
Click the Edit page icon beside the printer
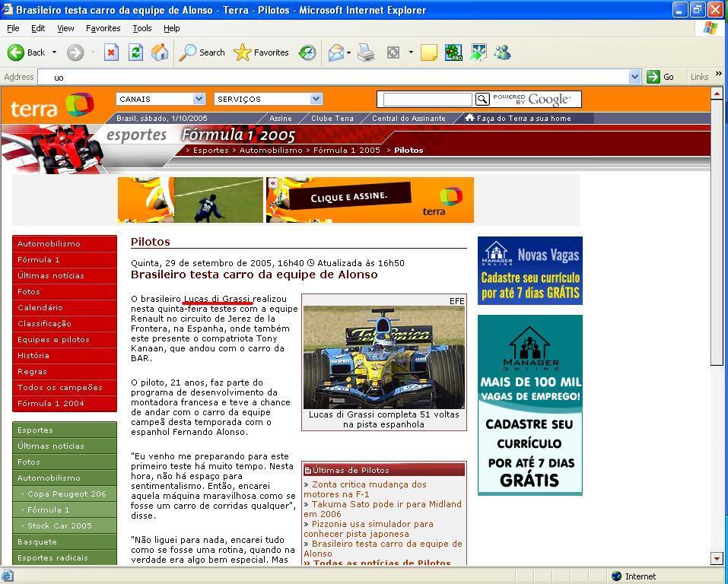[393, 52]
